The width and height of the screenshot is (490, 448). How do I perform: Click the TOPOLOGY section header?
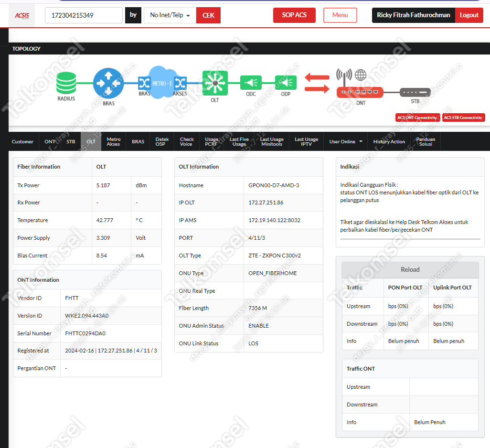pos(26,49)
